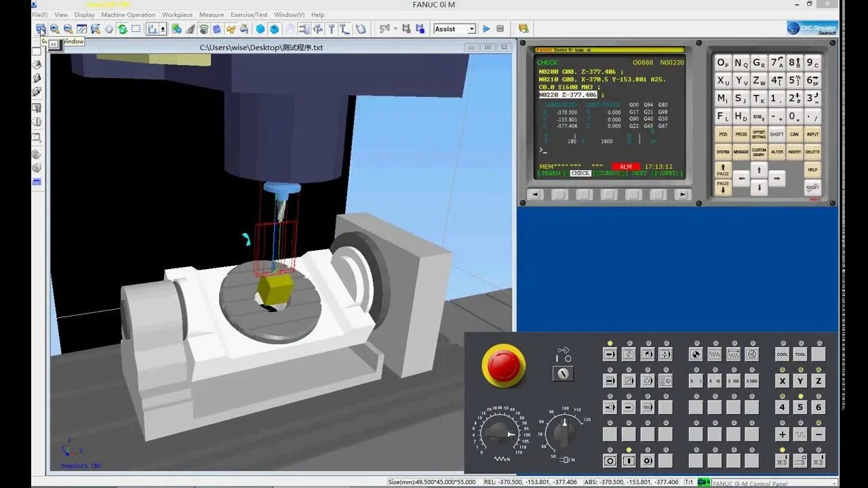Click the green rotate view toolbar icon

coord(122,29)
